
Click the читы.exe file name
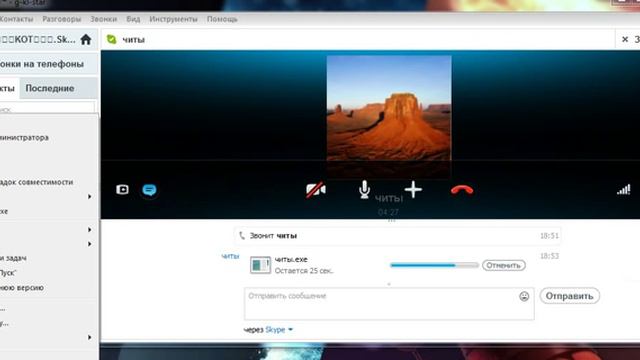(x=291, y=259)
